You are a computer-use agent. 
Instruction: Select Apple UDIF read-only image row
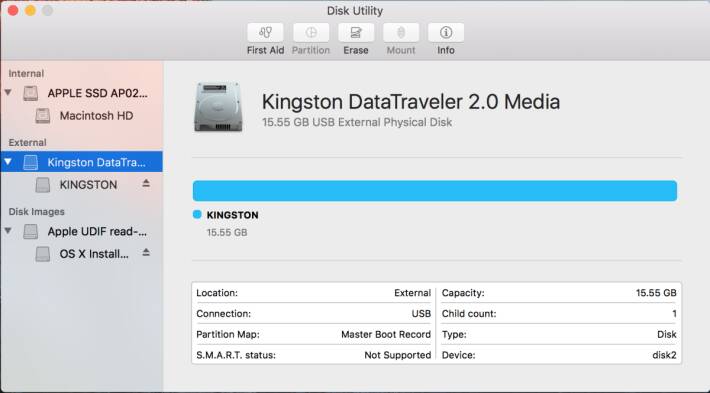pyautogui.click(x=82, y=231)
